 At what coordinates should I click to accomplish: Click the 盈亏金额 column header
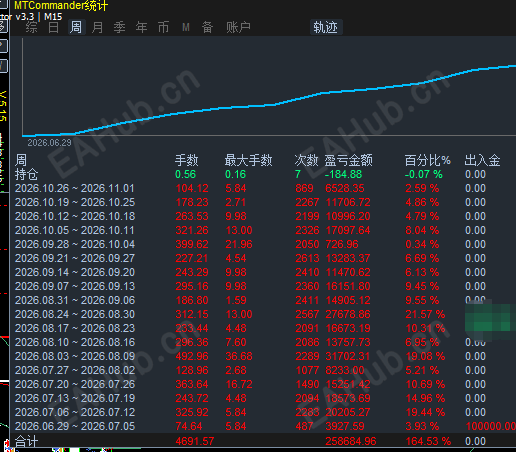pos(348,160)
